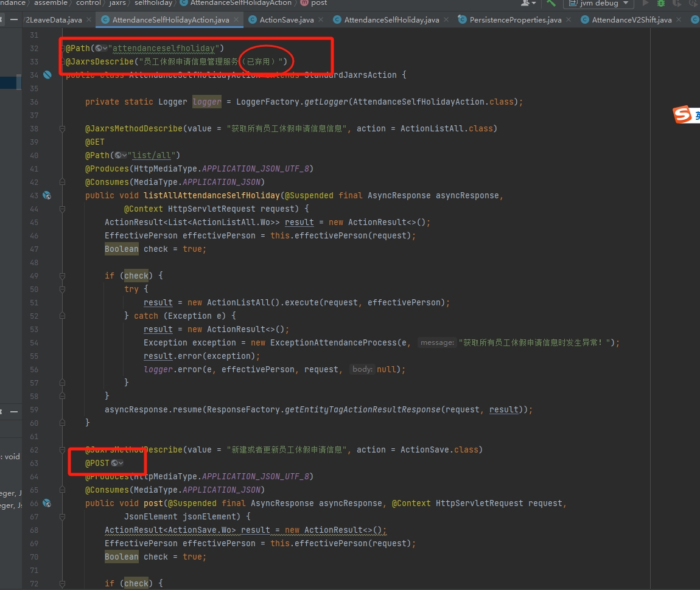The height and width of the screenshot is (590, 700).
Task: Select the AttendanceSelfHolidayAction.java tab
Action: click(170, 19)
